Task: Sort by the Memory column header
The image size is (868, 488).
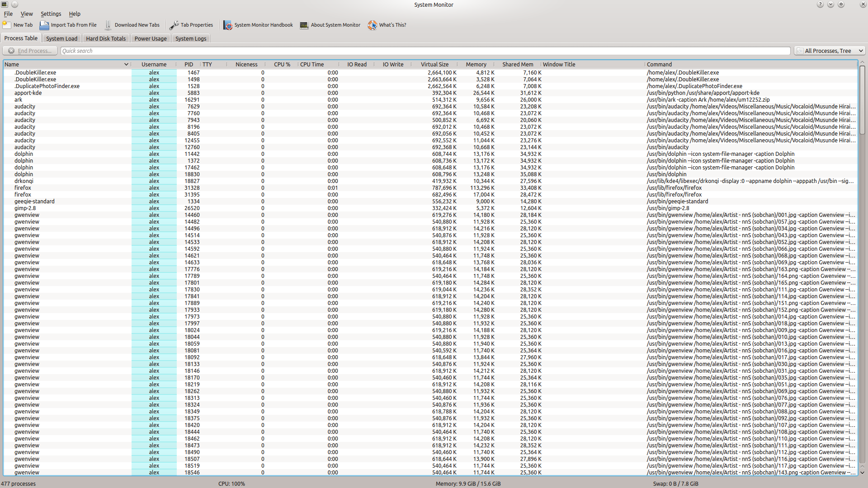Action: pyautogui.click(x=476, y=64)
